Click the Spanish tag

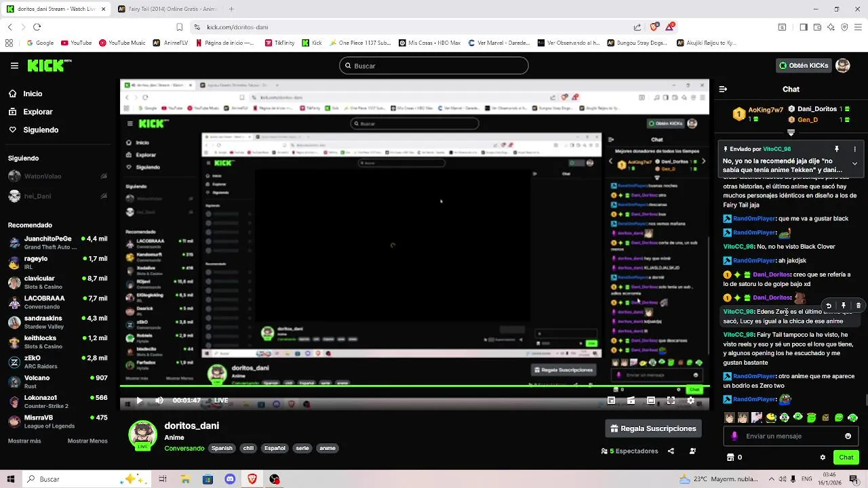pos(222,448)
